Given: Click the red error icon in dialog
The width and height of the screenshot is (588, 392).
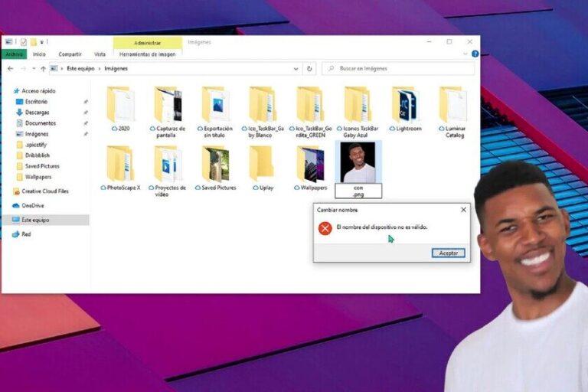Looking at the screenshot, I should (x=325, y=228).
